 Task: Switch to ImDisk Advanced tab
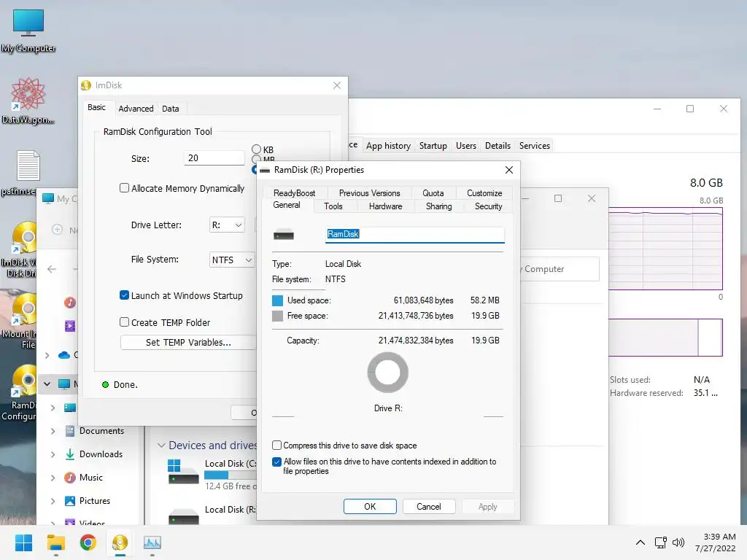(136, 109)
